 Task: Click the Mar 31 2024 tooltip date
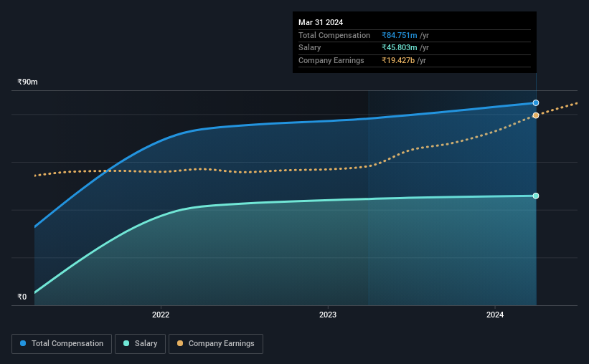pyautogui.click(x=321, y=22)
